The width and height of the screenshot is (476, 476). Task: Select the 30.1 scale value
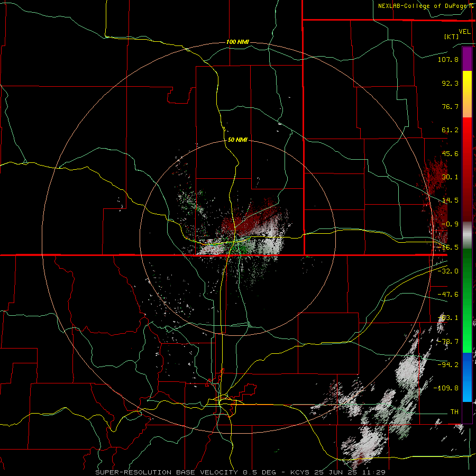click(450, 177)
